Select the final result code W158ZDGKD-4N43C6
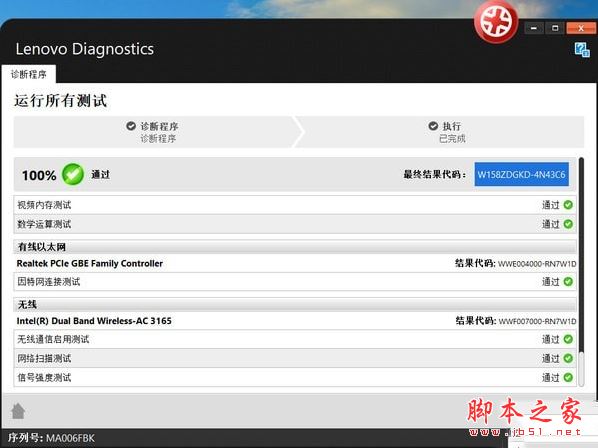598x448 pixels. 521,175
